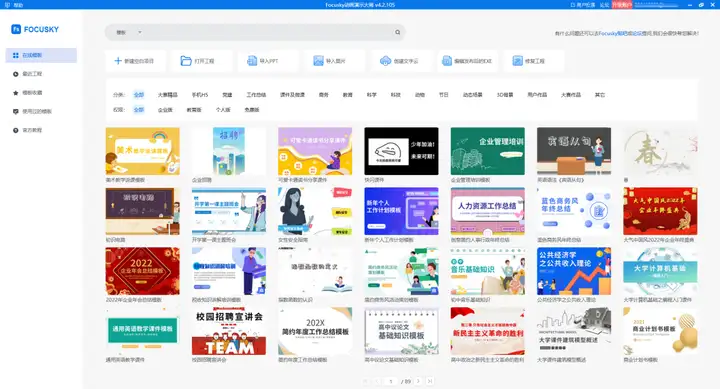
Task: Select the 课件及微课 category
Action: tap(292, 95)
